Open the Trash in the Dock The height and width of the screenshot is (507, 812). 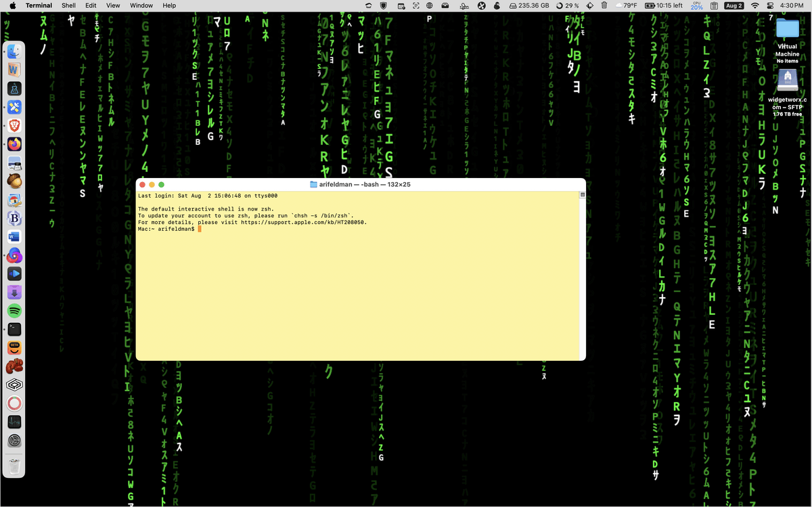pos(14,466)
